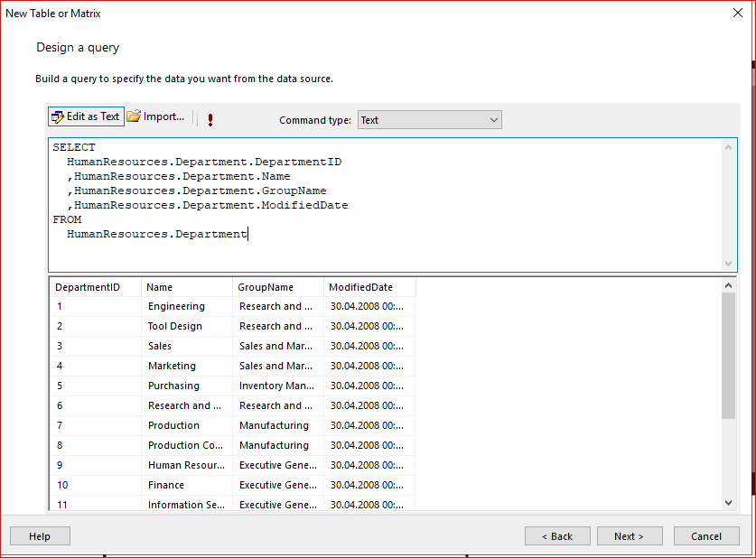756x558 pixels.
Task: Open the Command type dropdown
Action: [x=429, y=120]
